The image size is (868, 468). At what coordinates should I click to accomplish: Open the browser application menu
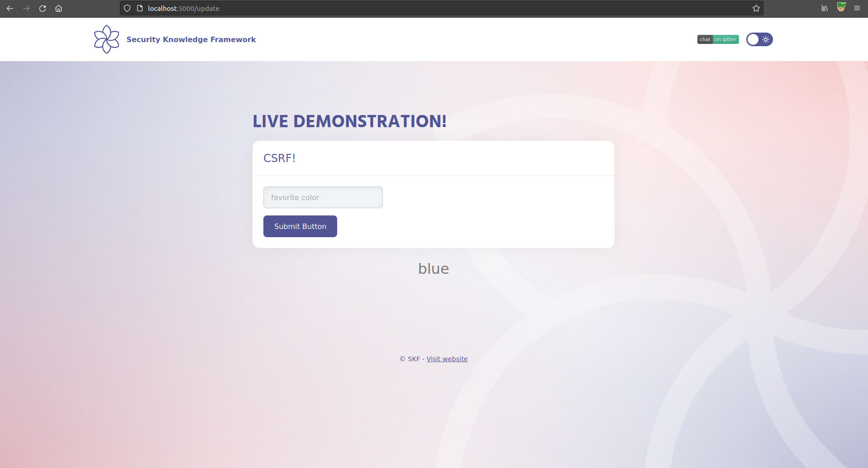coord(857,9)
